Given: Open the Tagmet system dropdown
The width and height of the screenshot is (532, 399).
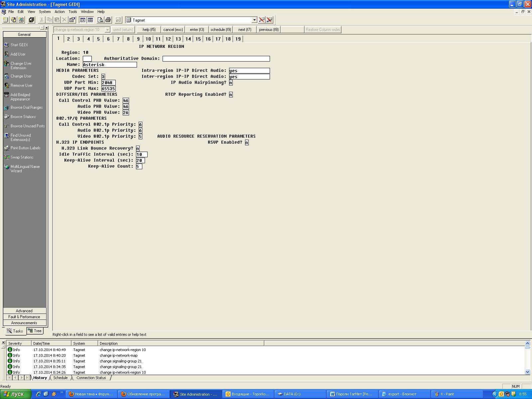Looking at the screenshot, I should (254, 20).
